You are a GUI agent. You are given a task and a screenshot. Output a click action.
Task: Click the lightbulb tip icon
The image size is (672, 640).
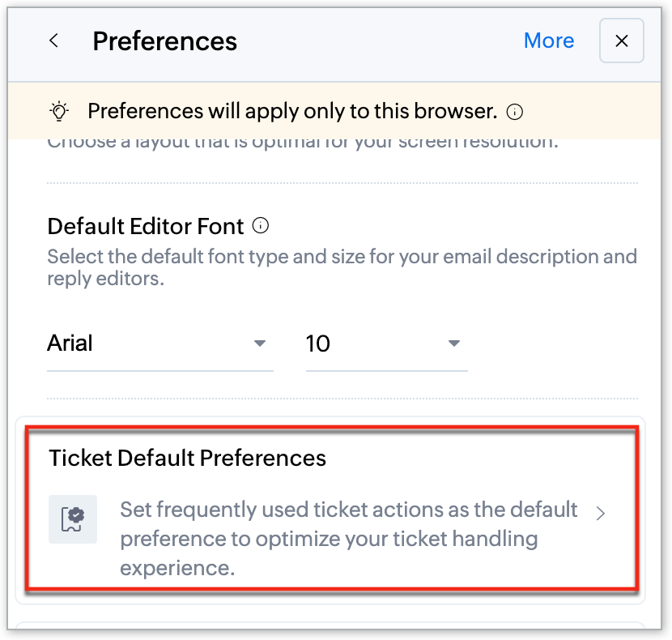[59, 111]
